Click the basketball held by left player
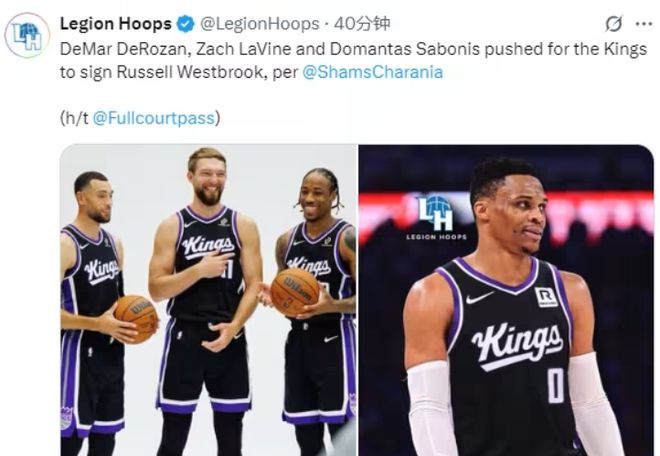Image resolution: width=660 pixels, height=456 pixels. coord(136,317)
